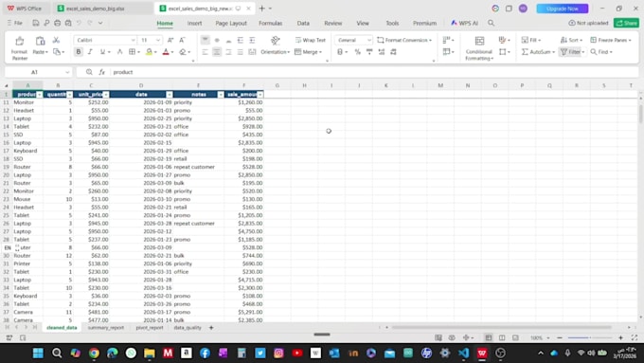Click the insert function fx icon

pos(101,72)
